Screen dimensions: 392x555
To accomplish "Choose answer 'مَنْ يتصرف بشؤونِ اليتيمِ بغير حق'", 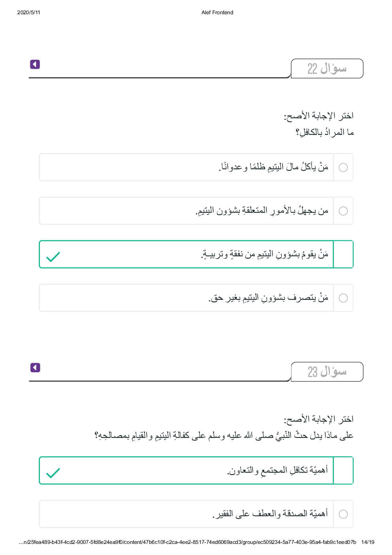I will pos(268,298).
